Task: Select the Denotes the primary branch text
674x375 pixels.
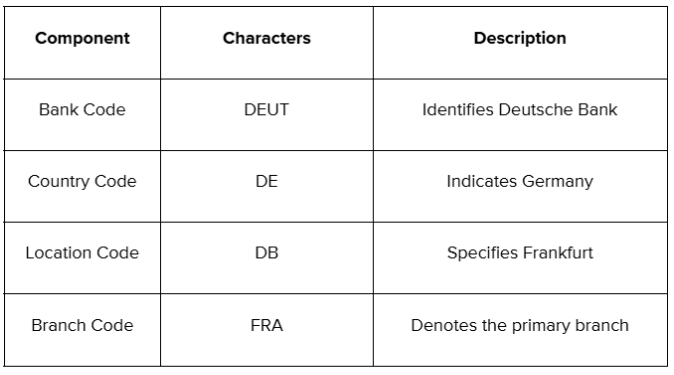Action: (520, 326)
